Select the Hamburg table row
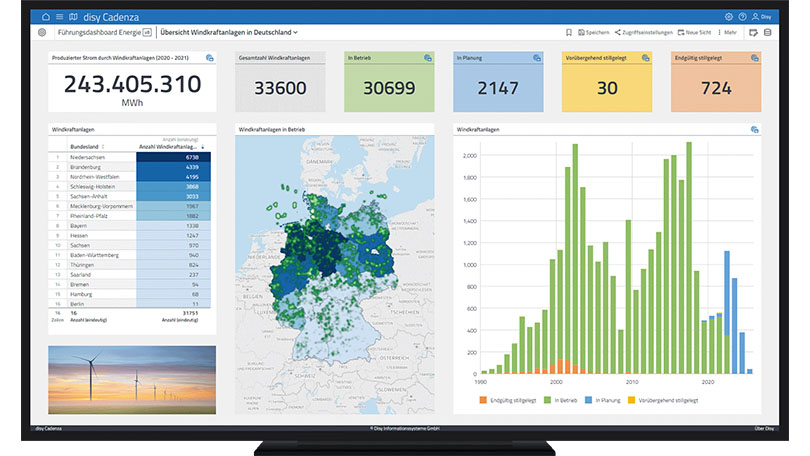Screen dimensions: 810x456 [130, 294]
